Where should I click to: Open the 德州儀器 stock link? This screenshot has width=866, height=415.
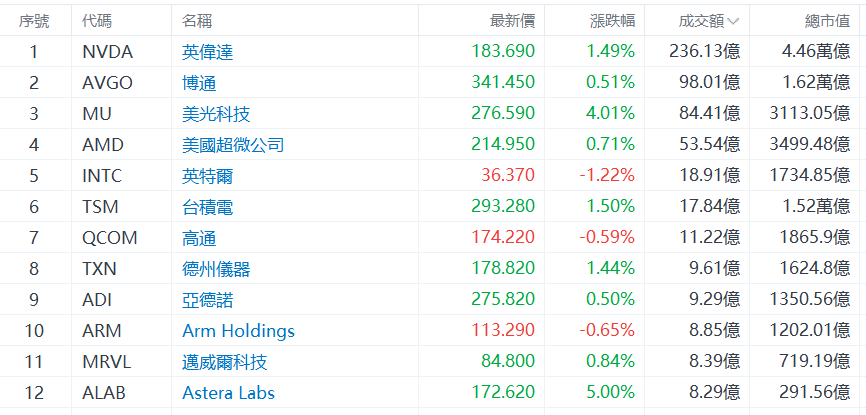[216, 269]
